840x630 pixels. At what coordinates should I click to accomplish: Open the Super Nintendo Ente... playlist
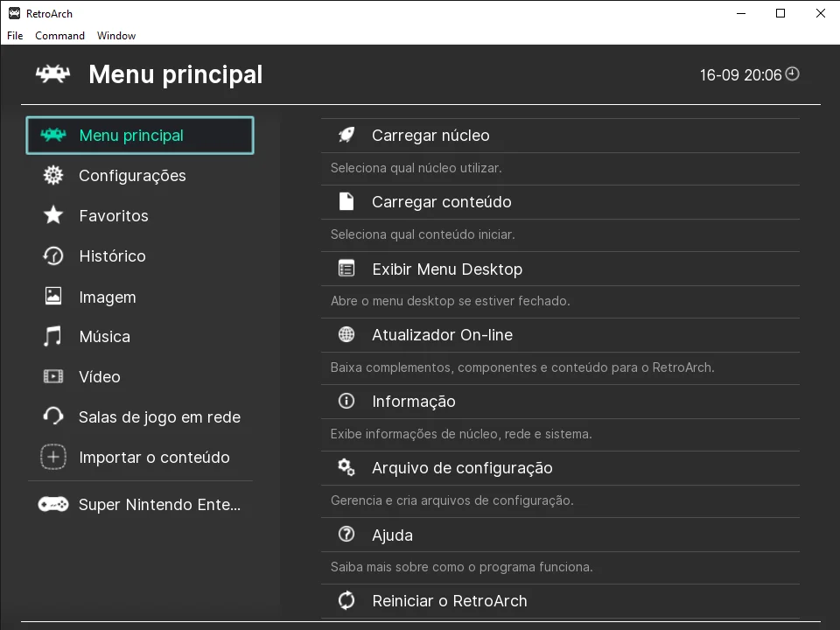140,505
